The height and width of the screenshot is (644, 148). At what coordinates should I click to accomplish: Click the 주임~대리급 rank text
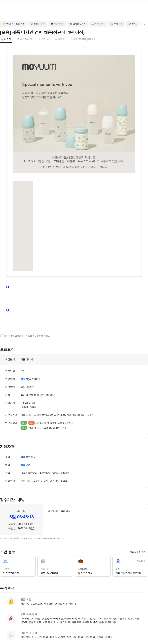27,387
